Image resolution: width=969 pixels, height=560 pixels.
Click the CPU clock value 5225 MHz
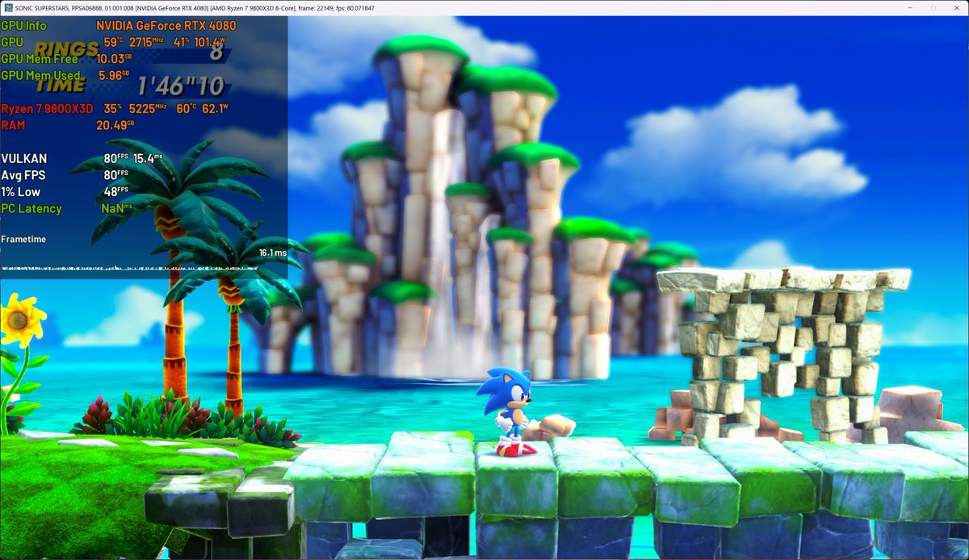[x=147, y=109]
